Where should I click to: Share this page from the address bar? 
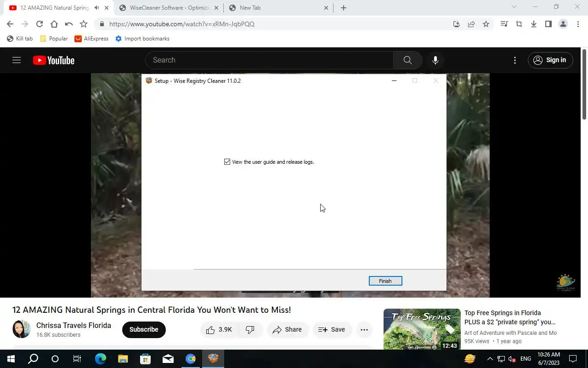471,24
